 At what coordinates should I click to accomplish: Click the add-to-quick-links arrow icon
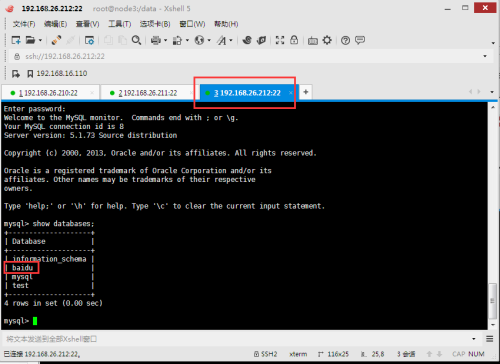(16, 73)
